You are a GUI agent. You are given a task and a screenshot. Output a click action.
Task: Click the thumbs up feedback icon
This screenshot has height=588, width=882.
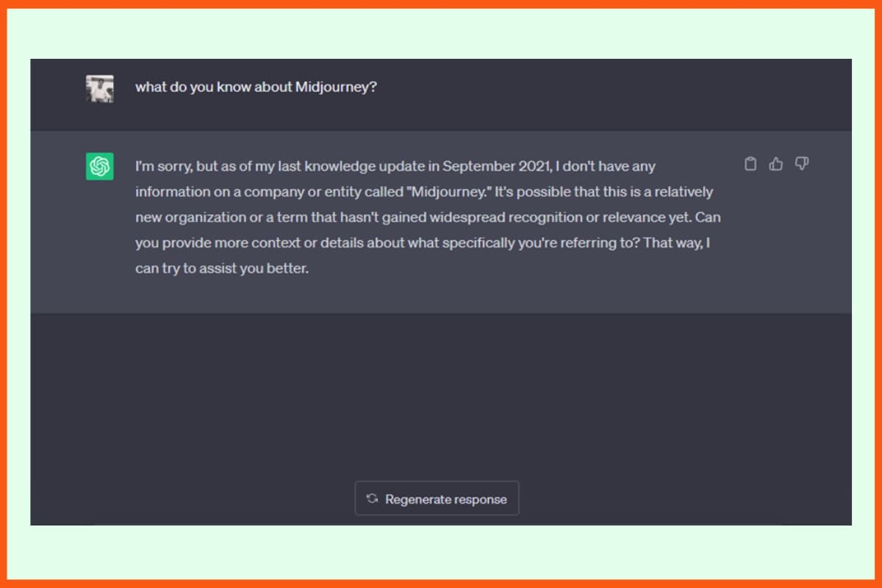tap(776, 164)
